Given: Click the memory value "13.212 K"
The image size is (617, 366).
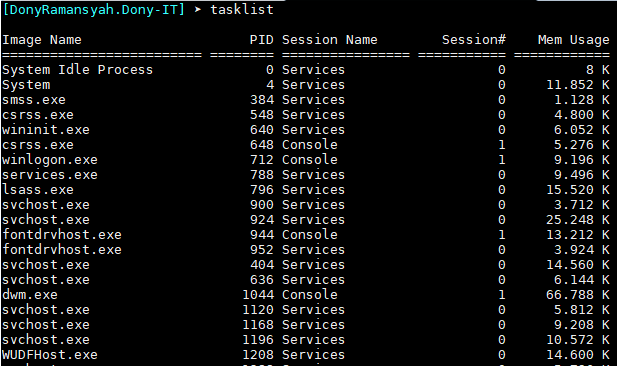Looking at the screenshot, I should (578, 235).
